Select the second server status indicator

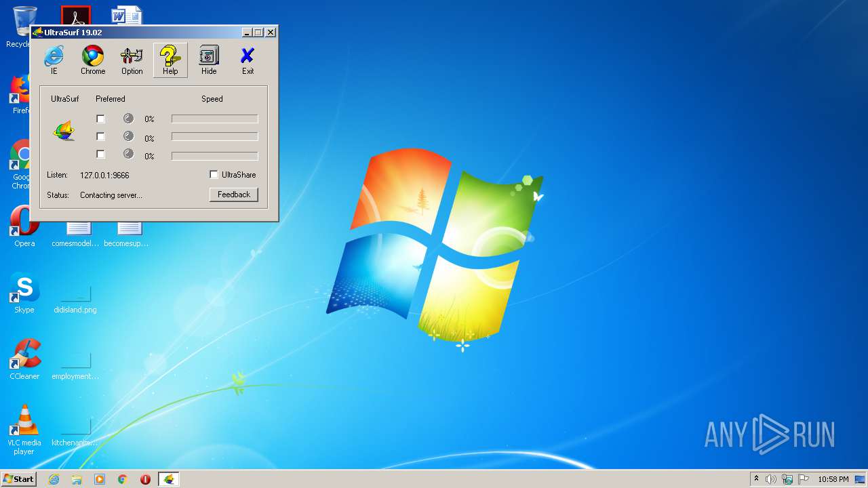(129, 136)
